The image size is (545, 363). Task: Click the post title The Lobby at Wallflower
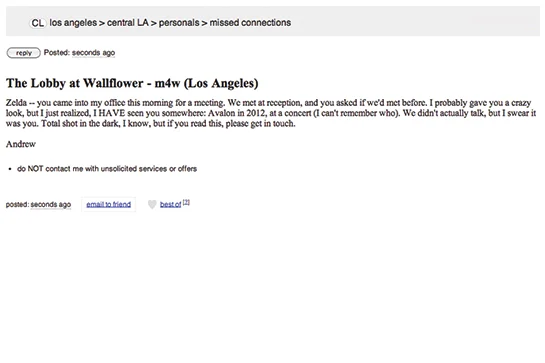132,83
